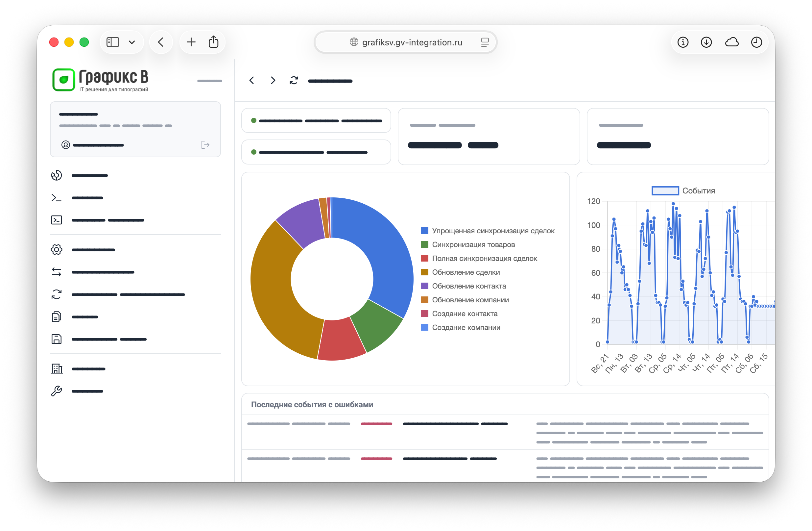Image resolution: width=812 pixels, height=531 pixels.
Task: Toggle the Safari sidebar panel icon
Action: pyautogui.click(x=112, y=42)
